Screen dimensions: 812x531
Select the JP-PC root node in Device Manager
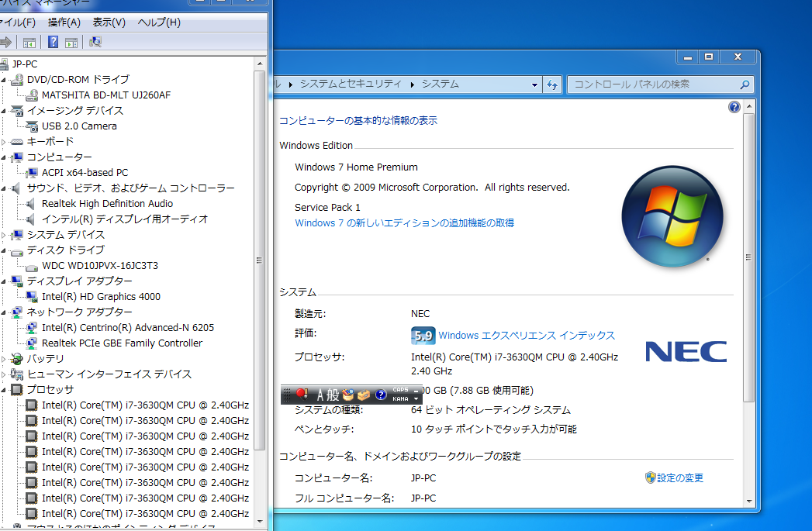[25, 64]
